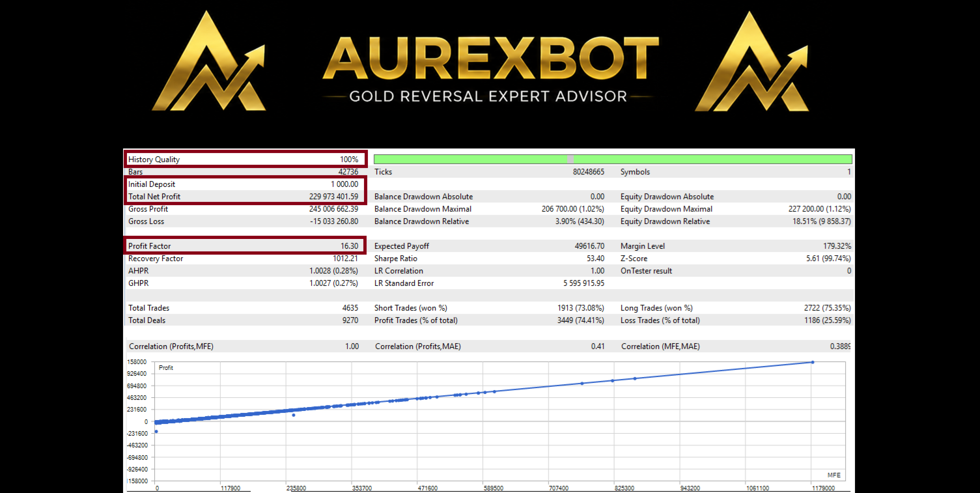This screenshot has height=493, width=980.
Task: Select the Margin Level value 179.32%
Action: (x=837, y=246)
